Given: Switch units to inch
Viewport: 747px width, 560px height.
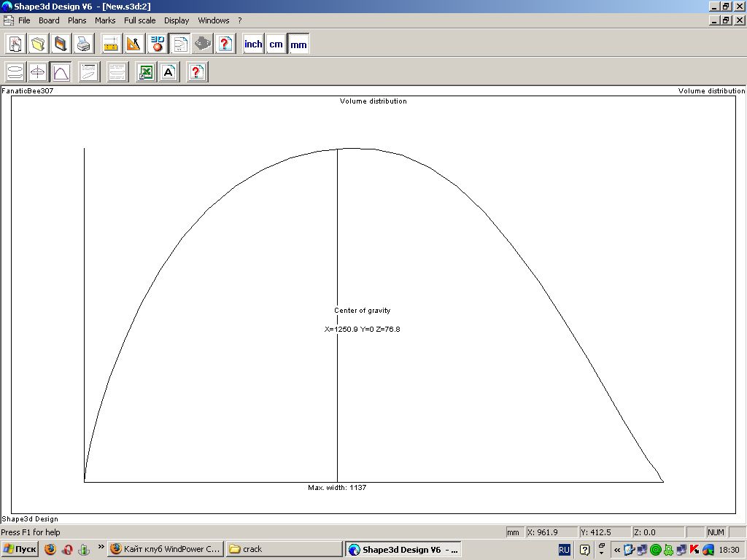Looking at the screenshot, I should (x=253, y=44).
